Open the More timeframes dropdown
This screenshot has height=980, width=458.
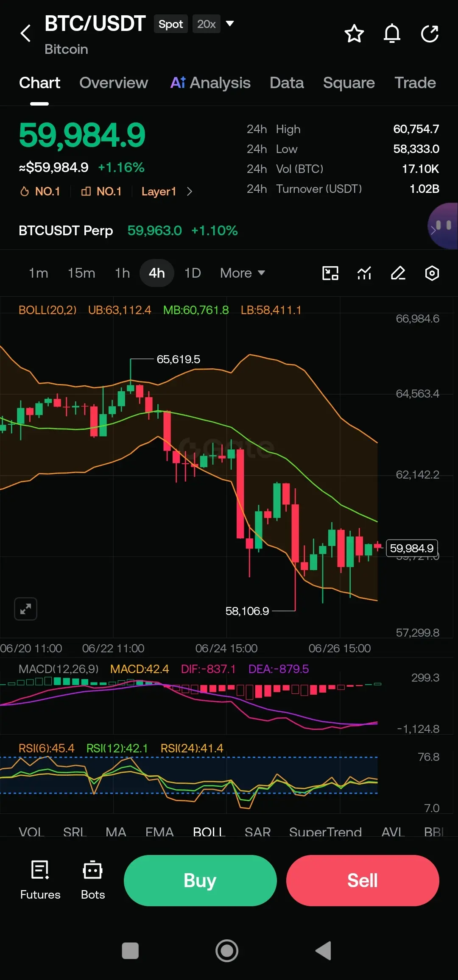(243, 273)
